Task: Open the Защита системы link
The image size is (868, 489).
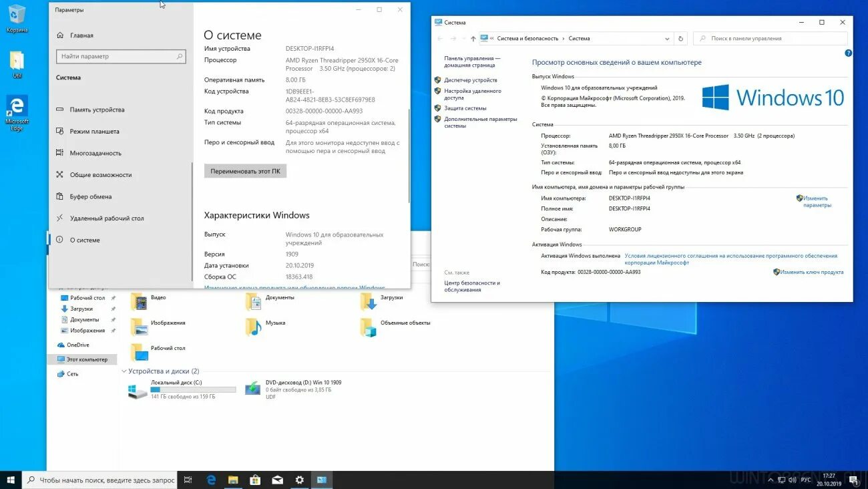Action: [x=465, y=108]
